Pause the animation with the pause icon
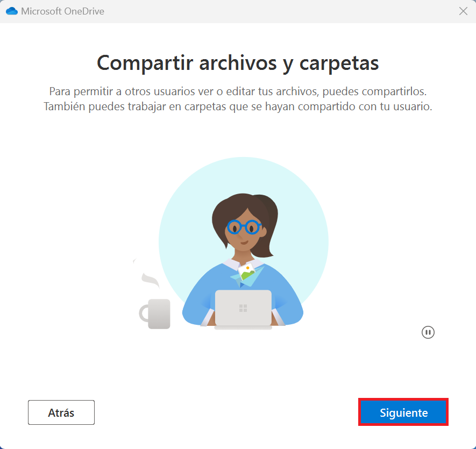 pos(428,332)
